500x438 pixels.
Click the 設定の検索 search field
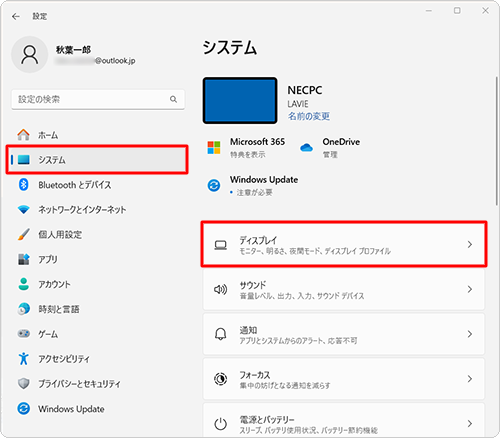(98, 99)
